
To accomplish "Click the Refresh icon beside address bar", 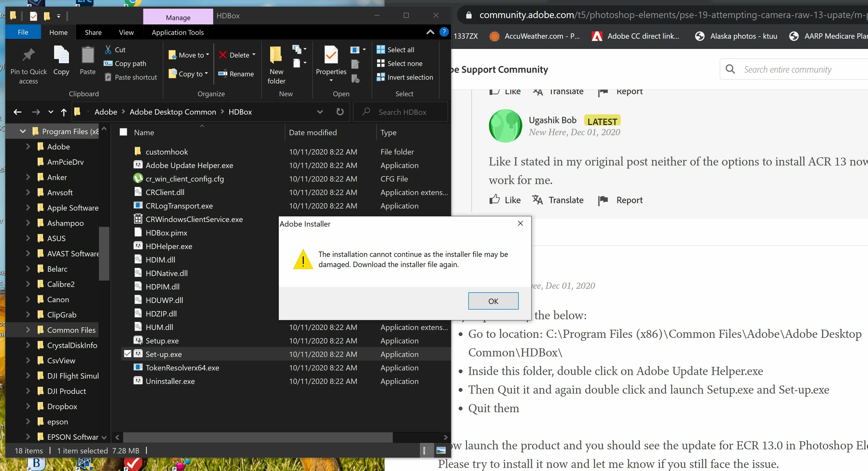I will (x=340, y=112).
